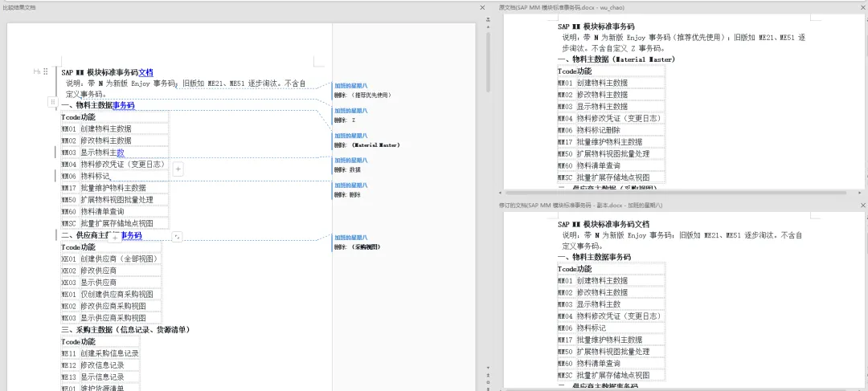Click 物料清单查询 cell in revised document pane
Image resolution: width=868 pixels, height=391 pixels.
(x=620, y=364)
